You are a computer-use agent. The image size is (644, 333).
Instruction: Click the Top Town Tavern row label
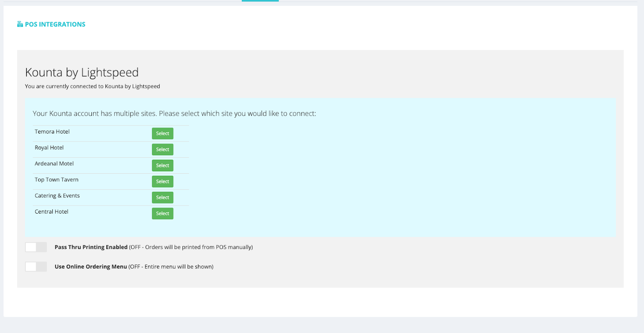coord(57,180)
